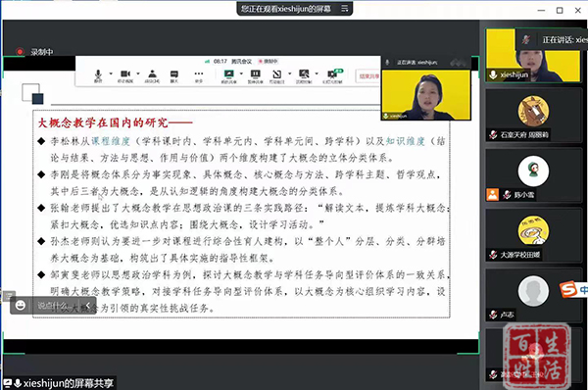This screenshot has width=588, height=390.
Task: Expand the new share options arrow
Action: click(x=241, y=73)
